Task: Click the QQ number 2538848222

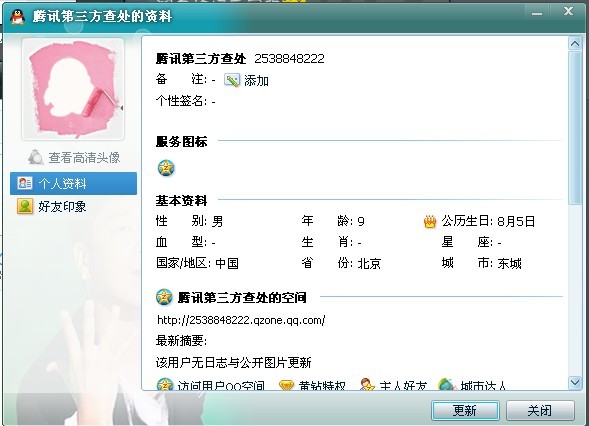Action: (289, 59)
